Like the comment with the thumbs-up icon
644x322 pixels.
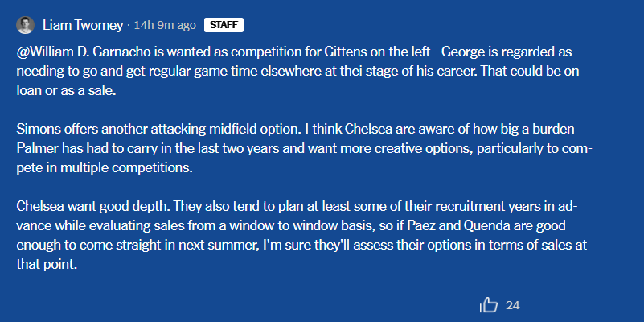point(488,305)
